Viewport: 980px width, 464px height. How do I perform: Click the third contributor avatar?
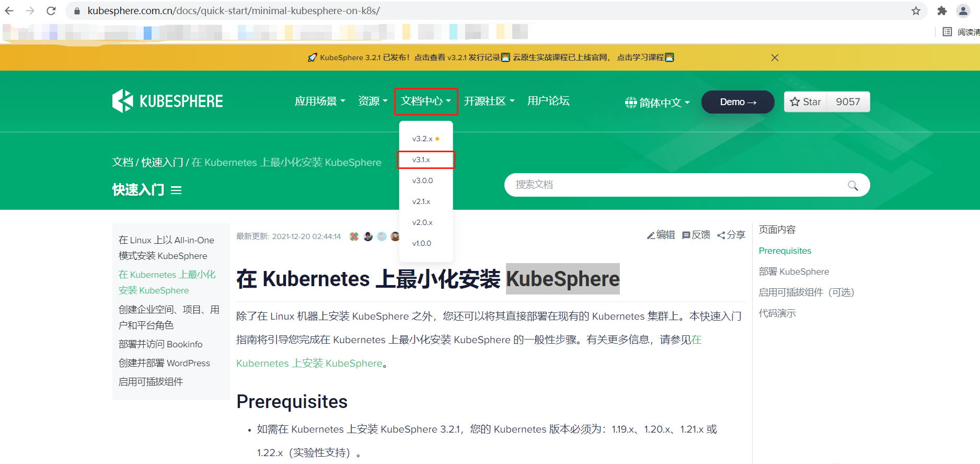[x=382, y=236]
